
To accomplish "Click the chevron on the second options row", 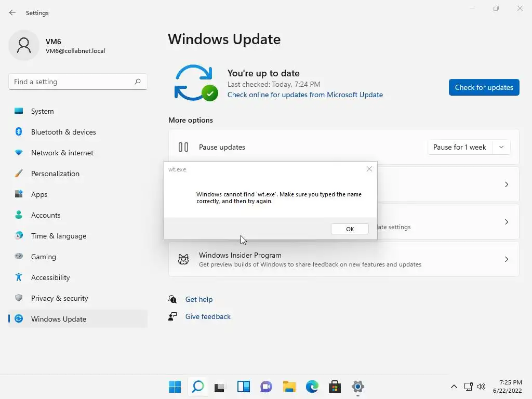I will (506, 184).
